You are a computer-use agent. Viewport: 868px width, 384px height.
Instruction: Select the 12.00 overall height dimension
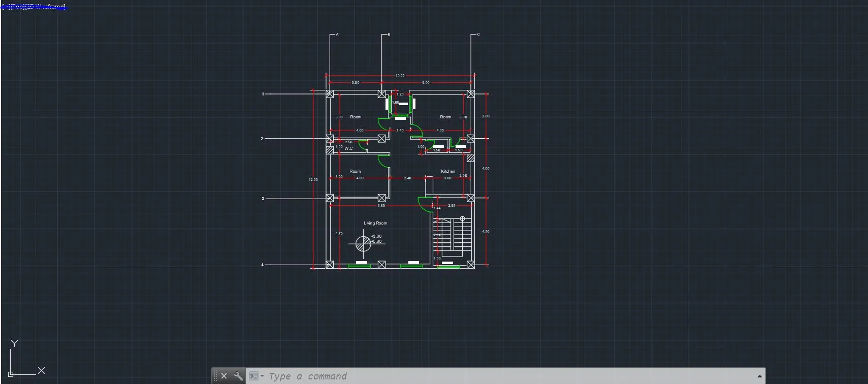pyautogui.click(x=313, y=179)
